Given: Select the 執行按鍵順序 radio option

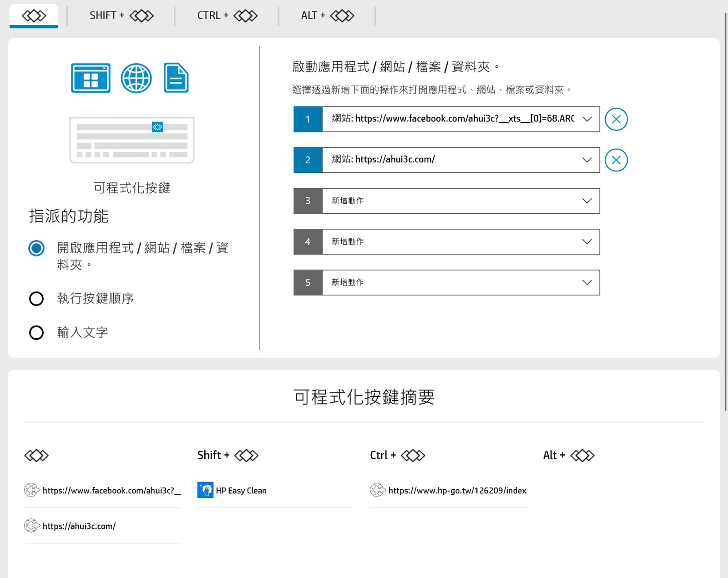Looking at the screenshot, I should (x=36, y=299).
